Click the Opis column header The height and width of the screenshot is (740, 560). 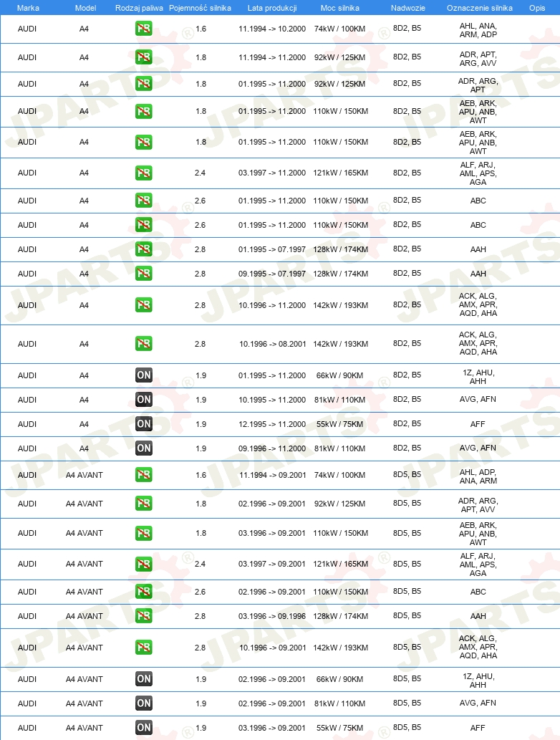click(537, 8)
